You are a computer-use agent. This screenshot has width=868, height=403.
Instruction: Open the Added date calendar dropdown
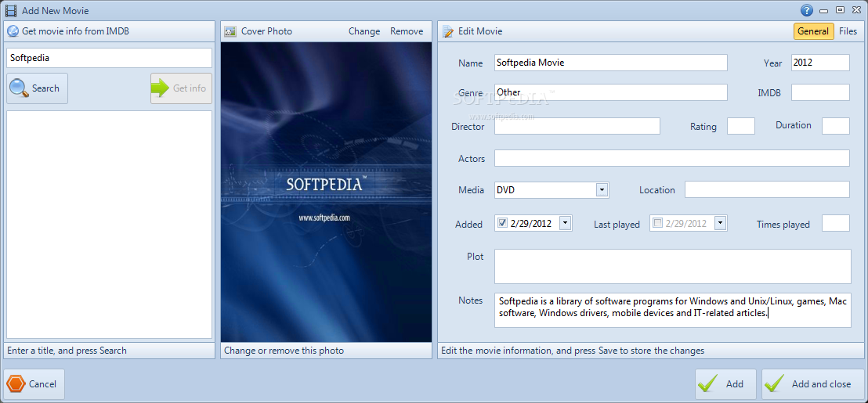tap(565, 223)
